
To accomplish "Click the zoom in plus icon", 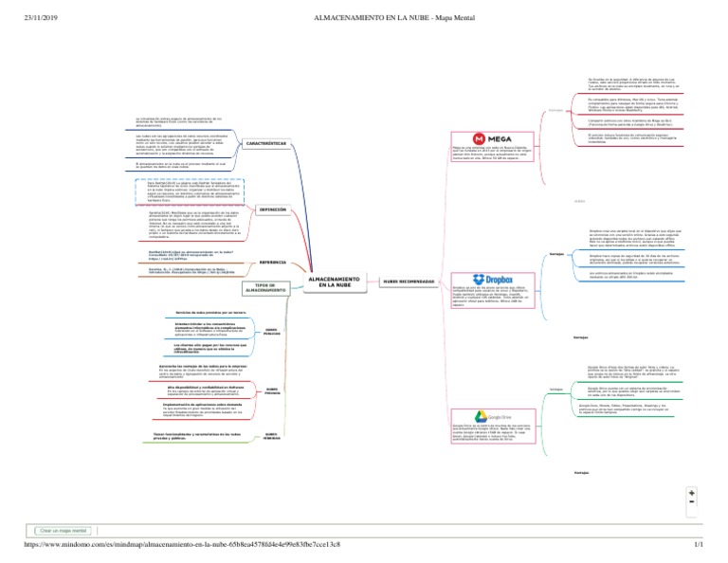I will pyautogui.click(x=691, y=493).
